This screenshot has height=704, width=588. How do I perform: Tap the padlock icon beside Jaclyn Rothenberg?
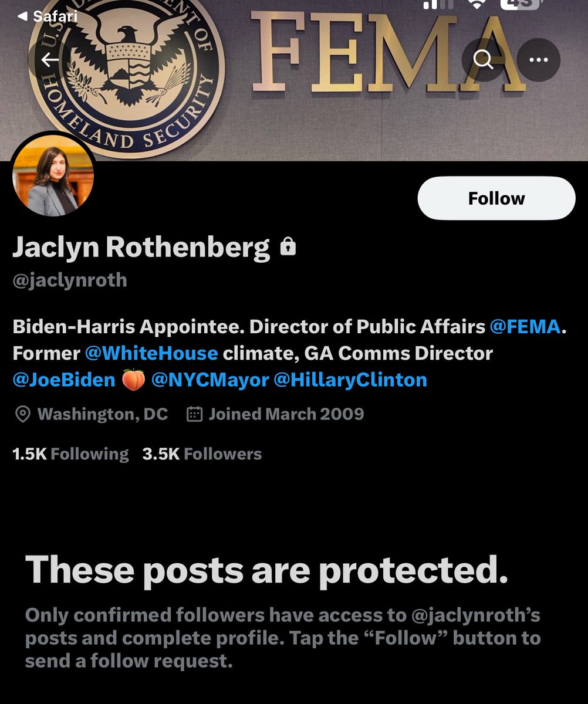click(288, 247)
